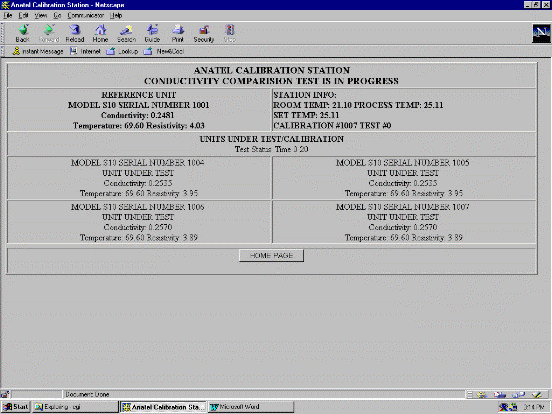Screen dimensions: 552x414
Task: Switch to the Exploring taskbar window
Action: [75, 407]
